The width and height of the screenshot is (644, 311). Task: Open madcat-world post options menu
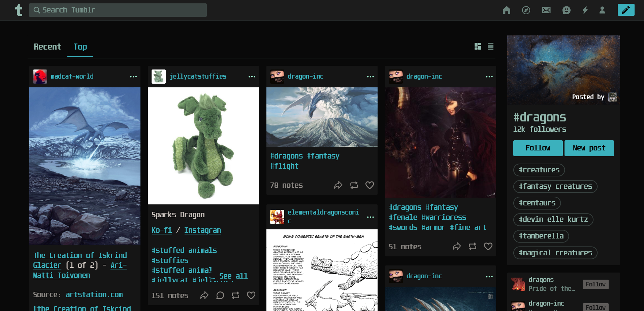tap(133, 77)
